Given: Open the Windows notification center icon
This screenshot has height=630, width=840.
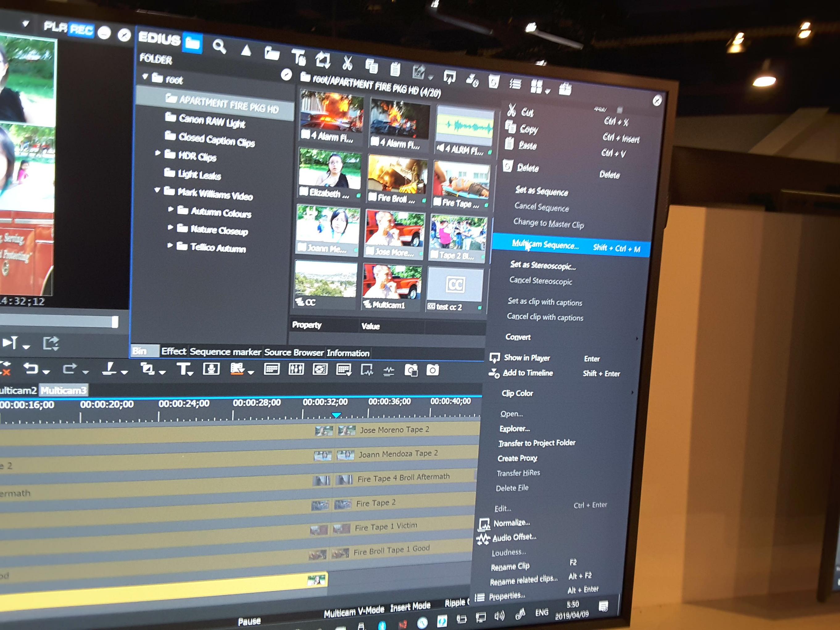Looking at the screenshot, I should pos(603,606).
